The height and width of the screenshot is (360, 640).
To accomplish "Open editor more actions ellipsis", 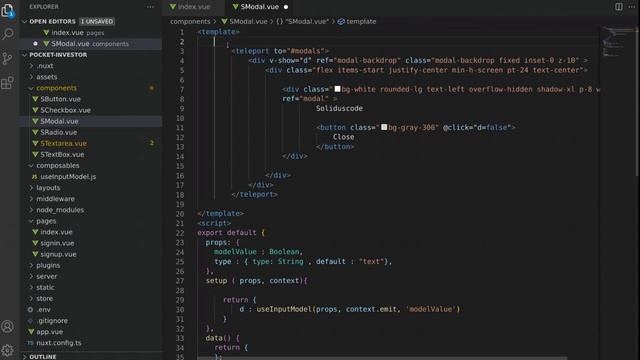I will 631,7.
